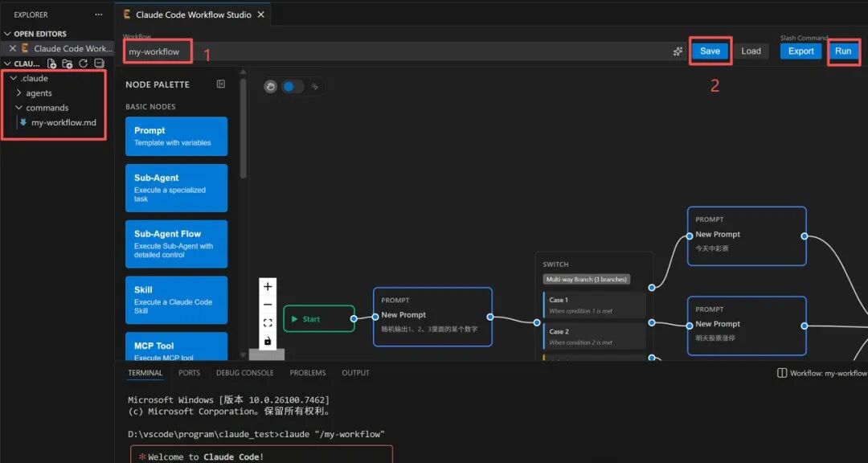
Task: Refresh the Explorer file tree
Action: tap(83, 64)
